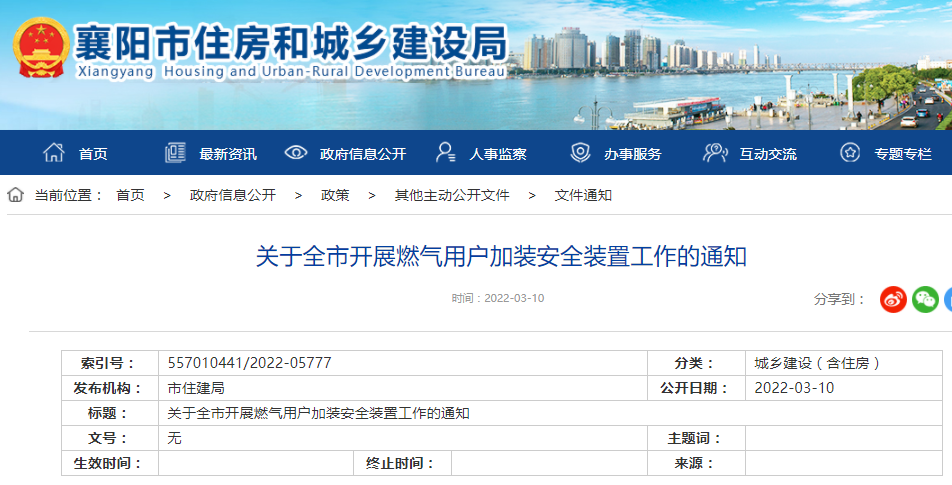Screen dimensions: 952x485
Task: Open the 专题专栏 menu item
Action: tap(903, 154)
